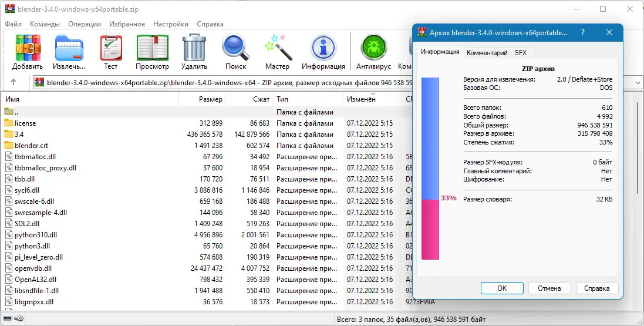Viewport: 644px width, 326px height.
Task: Click the blender.crt folder icon
Action: [9, 145]
